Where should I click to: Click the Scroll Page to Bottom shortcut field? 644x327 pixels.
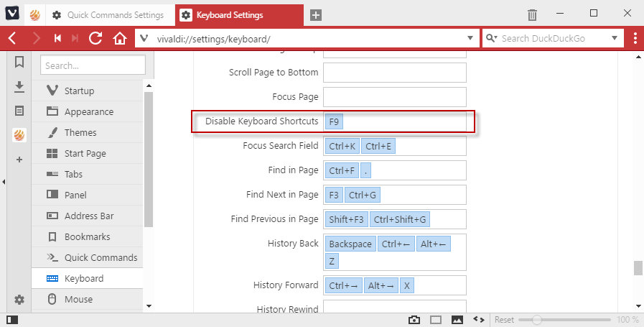(x=395, y=73)
